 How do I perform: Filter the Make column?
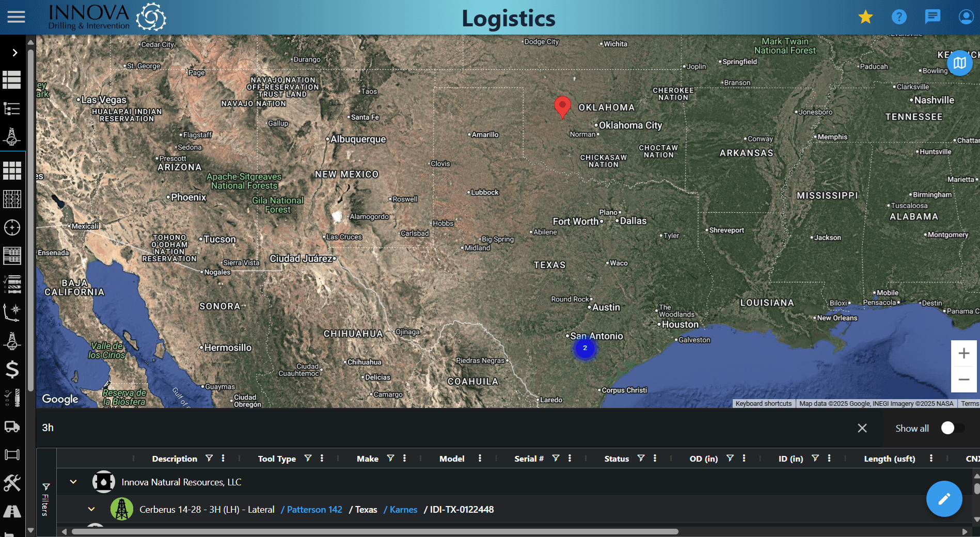tap(390, 458)
